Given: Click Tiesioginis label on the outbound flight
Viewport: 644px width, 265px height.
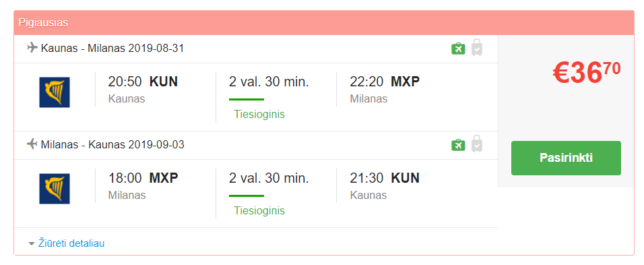Looking at the screenshot, I should click(259, 114).
